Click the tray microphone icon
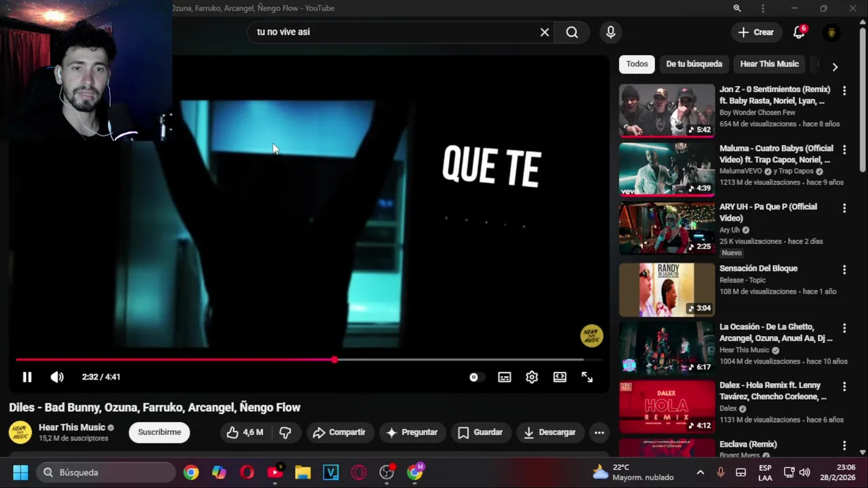Viewport: 868px width, 488px height. pyautogui.click(x=720, y=472)
